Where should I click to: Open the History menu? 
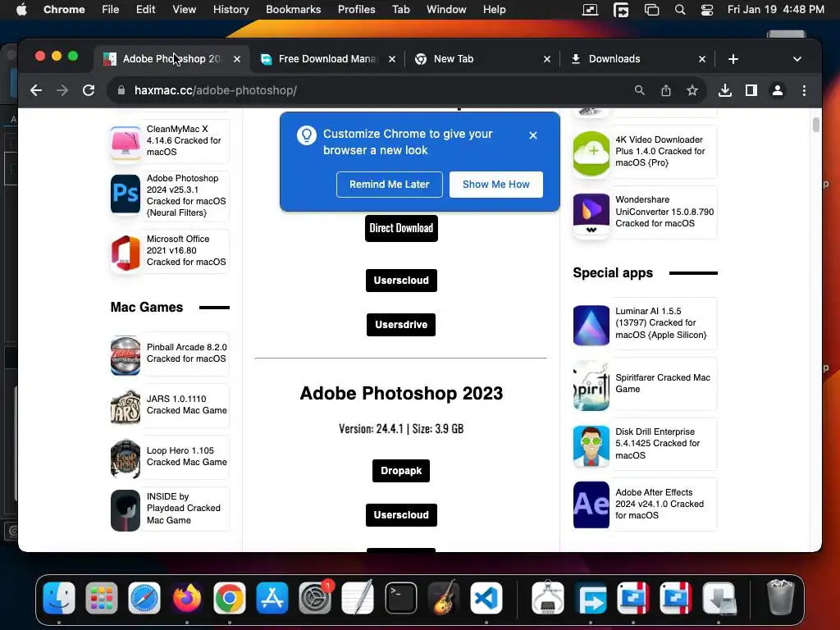point(231,10)
